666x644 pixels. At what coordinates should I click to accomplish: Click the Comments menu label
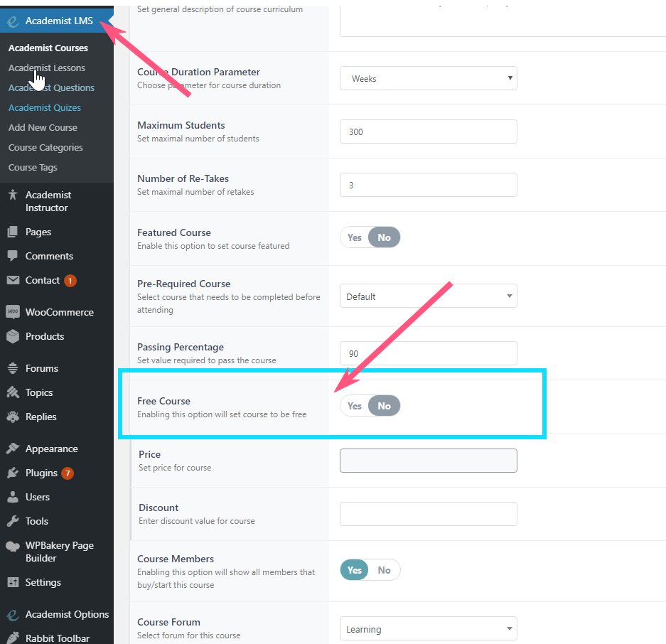pyautogui.click(x=49, y=256)
